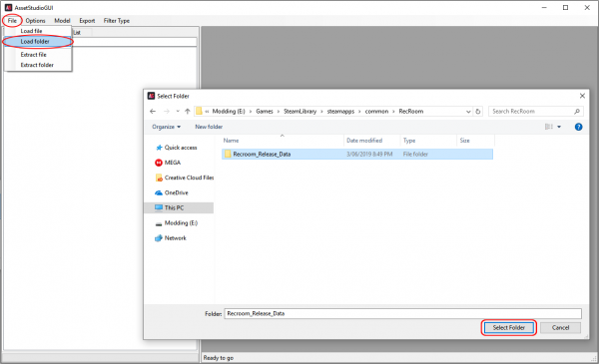
Task: Click the address bar folder icon
Action: point(199,111)
